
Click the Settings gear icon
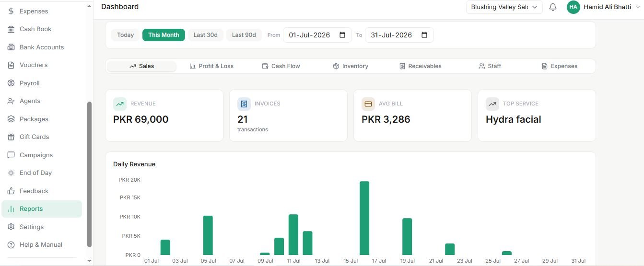11,227
